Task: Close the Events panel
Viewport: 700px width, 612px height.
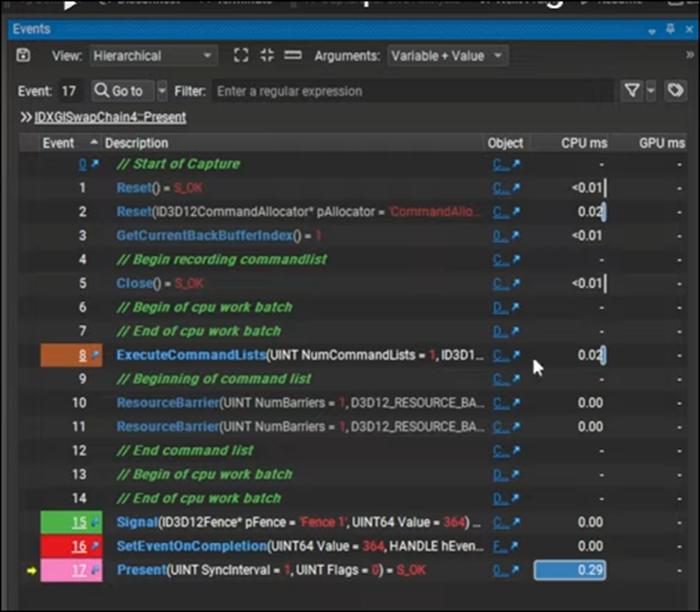Action: coord(688,30)
